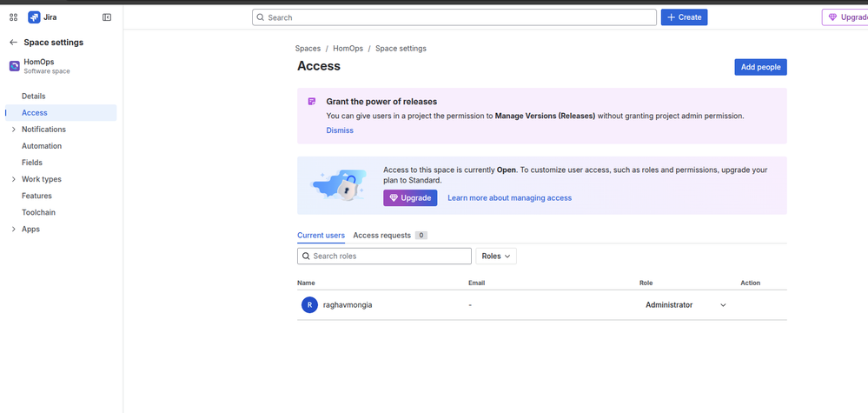The image size is (868, 413).
Task: Switch to the Current users tab
Action: (321, 236)
